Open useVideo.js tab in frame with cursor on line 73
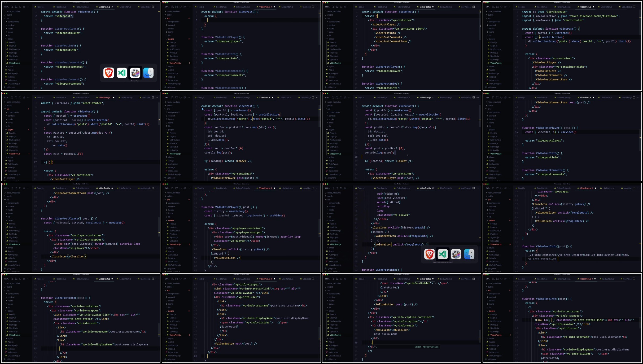Screen dimensions: 643x364 (x=144, y=279)
